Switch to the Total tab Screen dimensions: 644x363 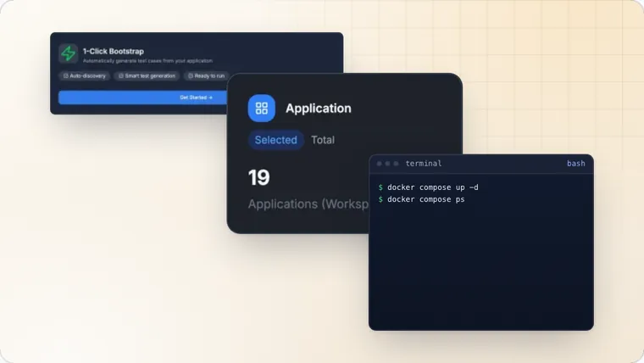pos(323,140)
